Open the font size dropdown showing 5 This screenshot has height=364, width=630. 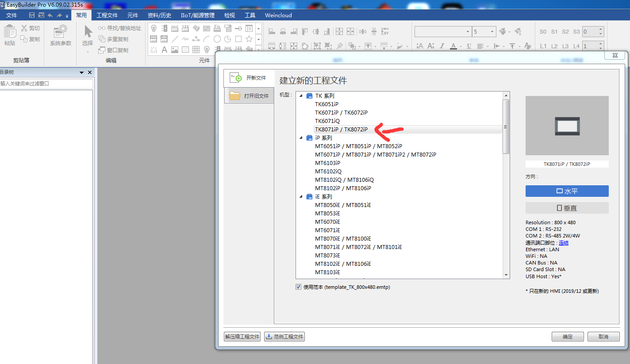(492, 32)
